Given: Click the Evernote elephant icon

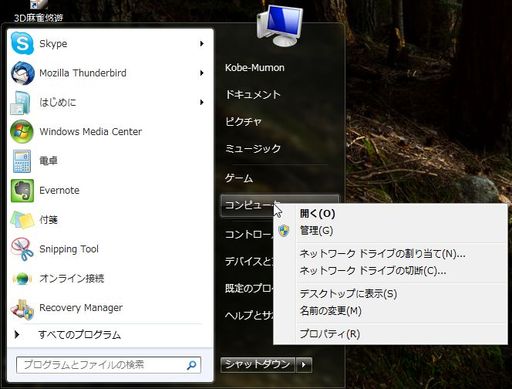Looking at the screenshot, I should click(22, 190).
